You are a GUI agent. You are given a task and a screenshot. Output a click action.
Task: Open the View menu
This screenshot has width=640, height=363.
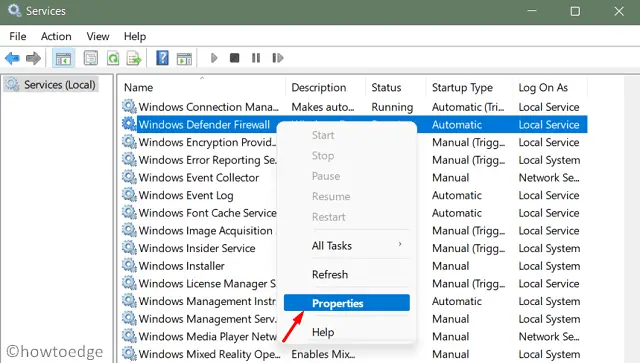(98, 36)
